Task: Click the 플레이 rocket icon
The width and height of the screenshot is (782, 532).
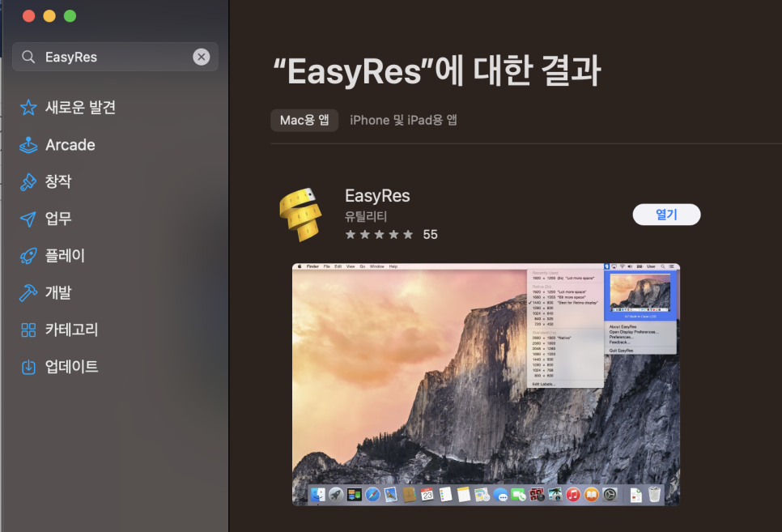Action: [x=28, y=256]
